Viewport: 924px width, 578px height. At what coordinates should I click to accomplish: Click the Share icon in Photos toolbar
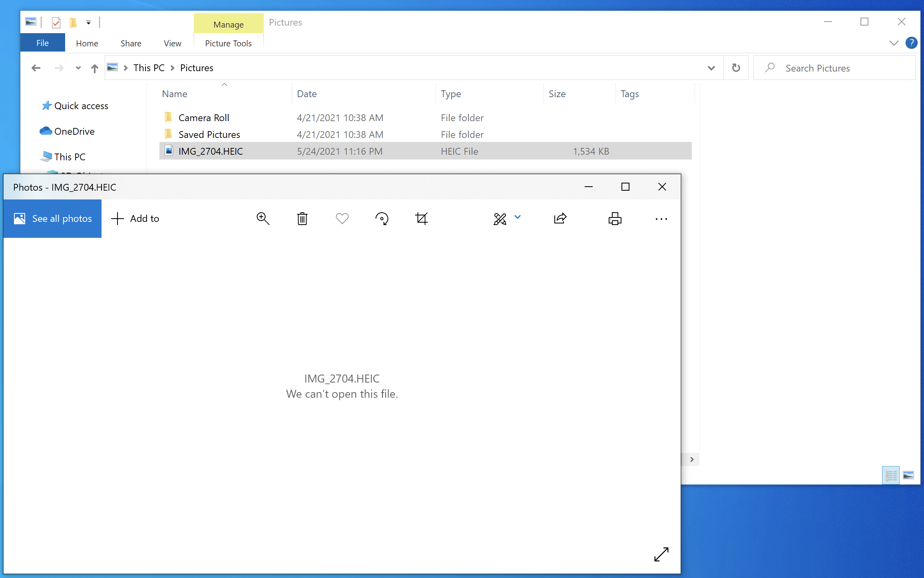tap(560, 219)
